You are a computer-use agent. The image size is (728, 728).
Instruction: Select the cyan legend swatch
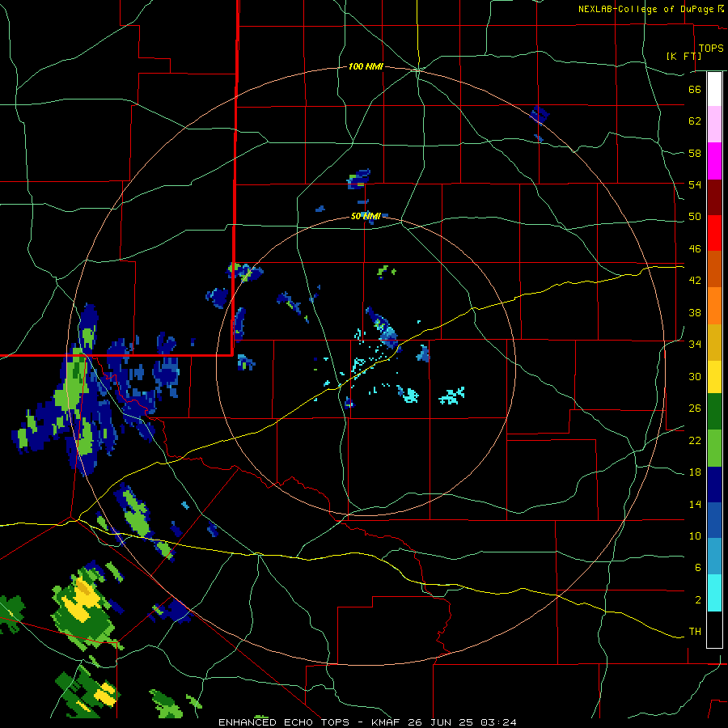[x=714, y=593]
